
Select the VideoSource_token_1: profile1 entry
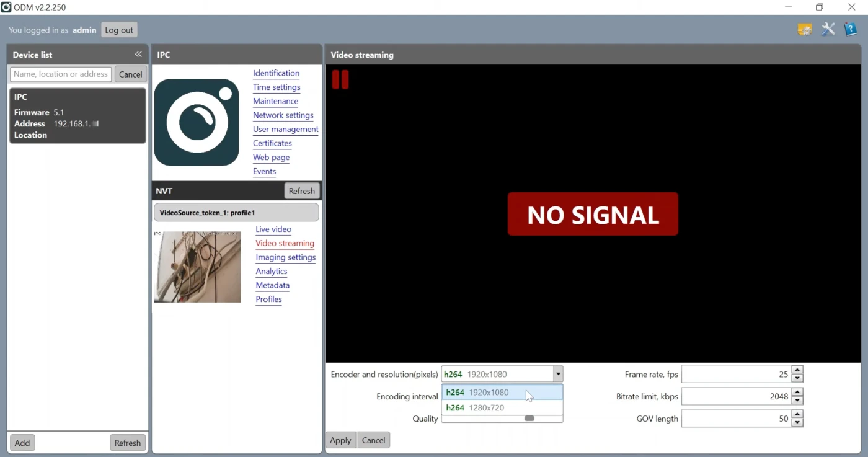pos(236,212)
